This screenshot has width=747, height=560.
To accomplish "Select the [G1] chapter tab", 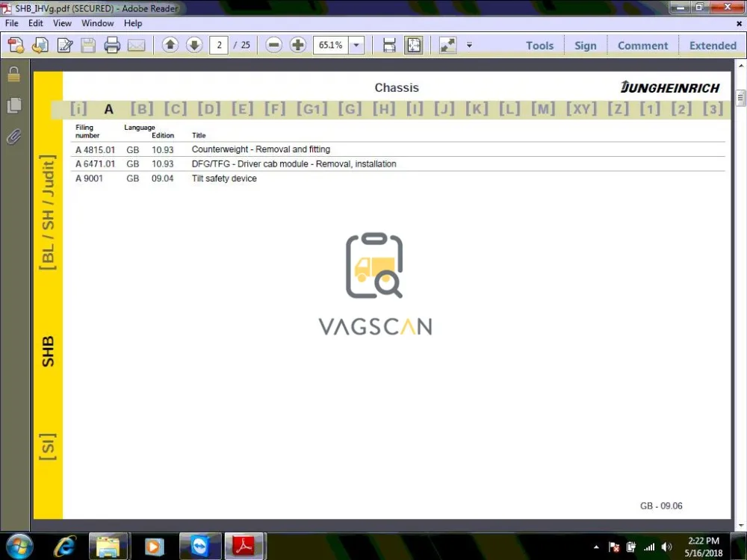I will pos(312,109).
